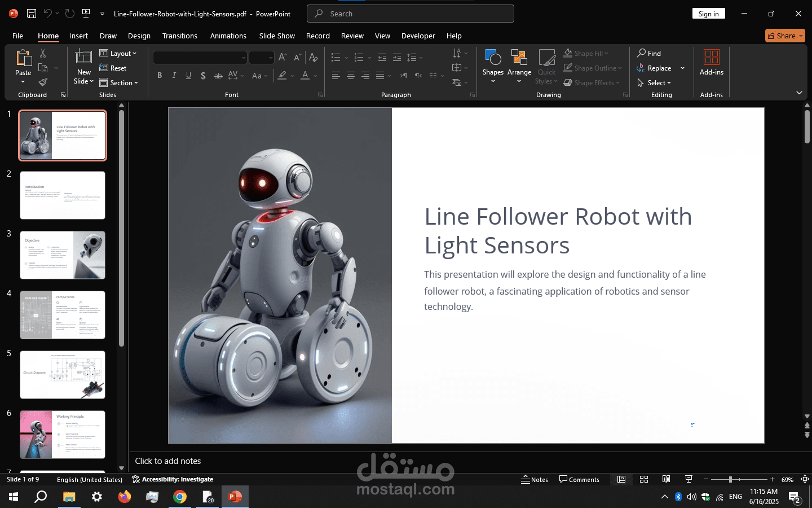Zoom out with the minus button
The width and height of the screenshot is (812, 508).
pos(706,479)
